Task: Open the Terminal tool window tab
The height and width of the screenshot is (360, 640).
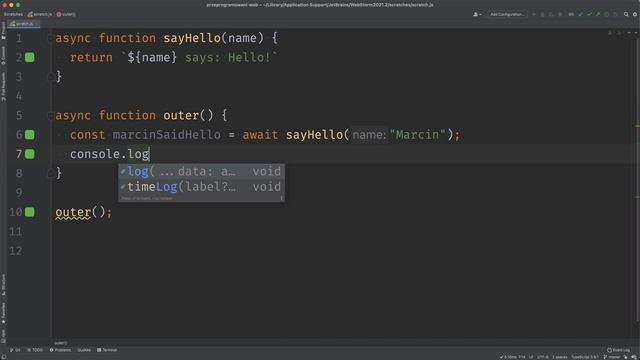Action: coord(107,350)
